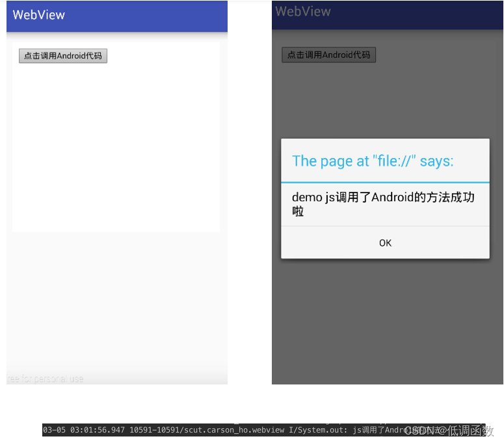This screenshot has height=443, width=504.
Task: Click the right dimmed WebView title
Action: pos(303,11)
